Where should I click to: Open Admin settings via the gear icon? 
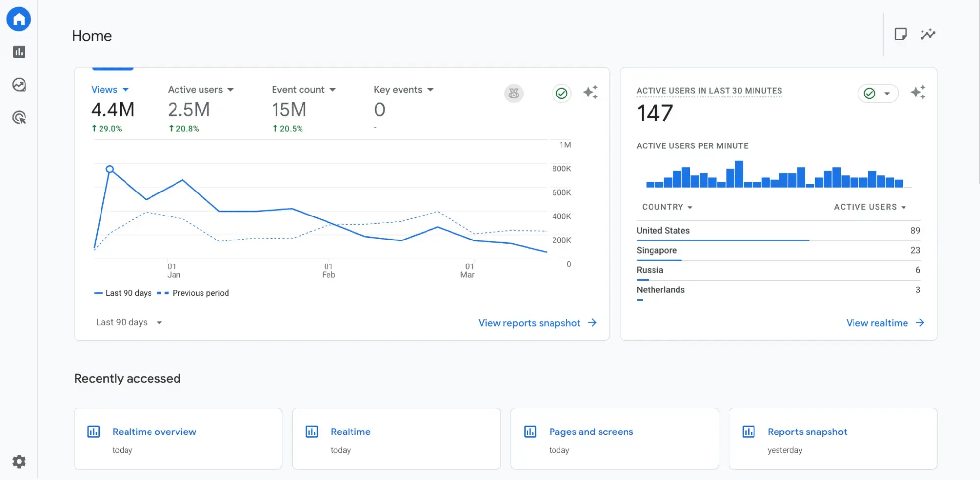point(19,461)
